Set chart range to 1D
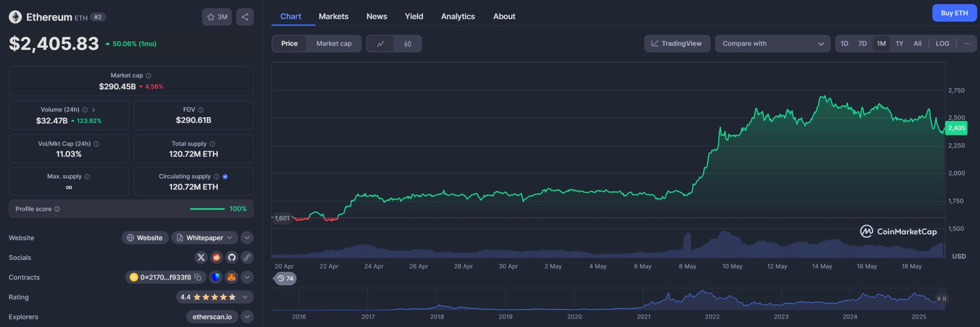 pyautogui.click(x=844, y=44)
